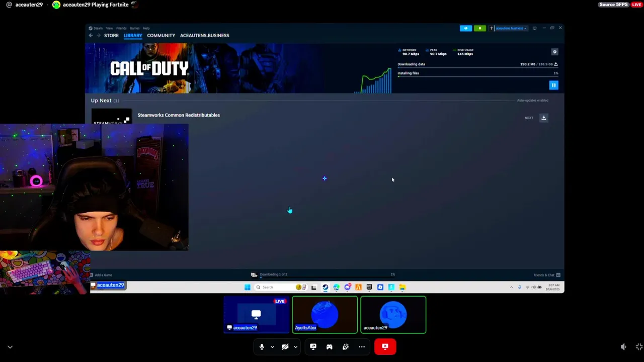Open the ACEAUTENS.BUSINESS profile tab

tap(204, 35)
